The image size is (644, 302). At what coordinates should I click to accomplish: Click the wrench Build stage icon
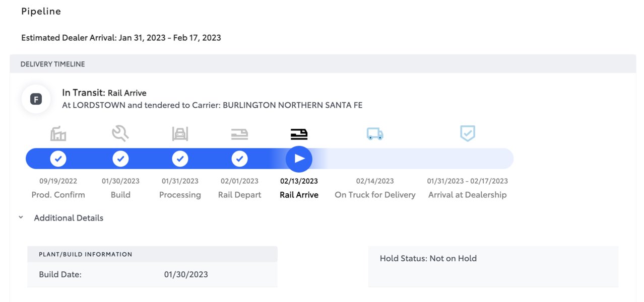pyautogui.click(x=120, y=133)
